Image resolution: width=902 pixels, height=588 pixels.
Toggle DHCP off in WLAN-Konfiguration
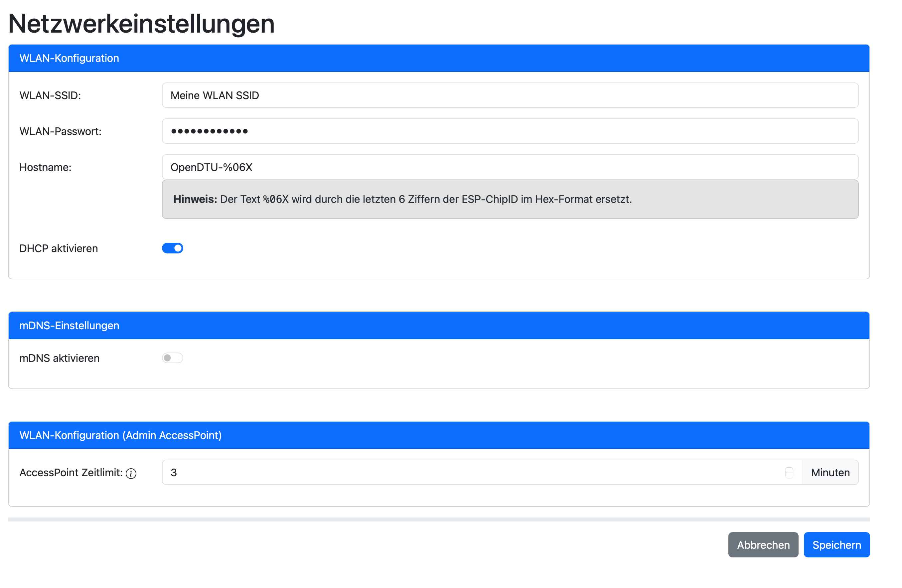(x=172, y=248)
